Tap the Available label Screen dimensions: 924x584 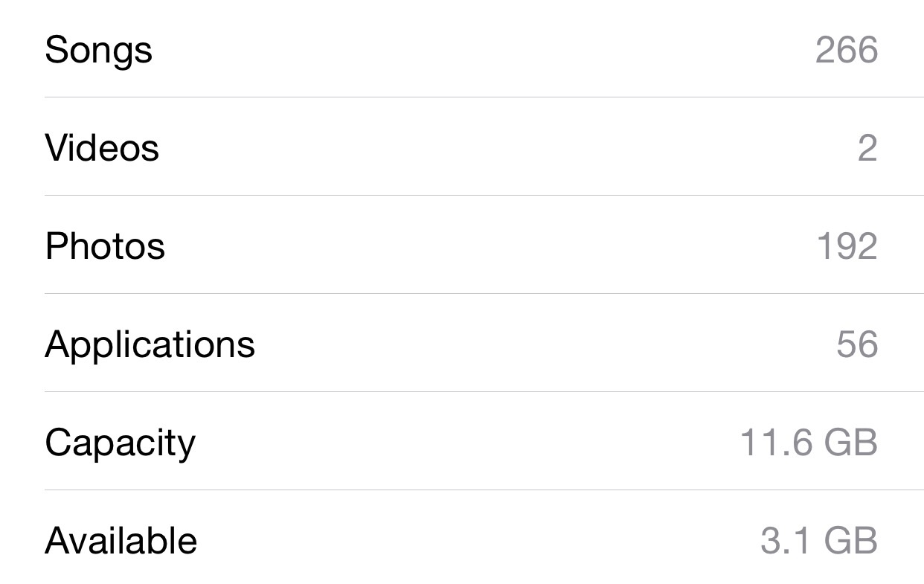121,540
